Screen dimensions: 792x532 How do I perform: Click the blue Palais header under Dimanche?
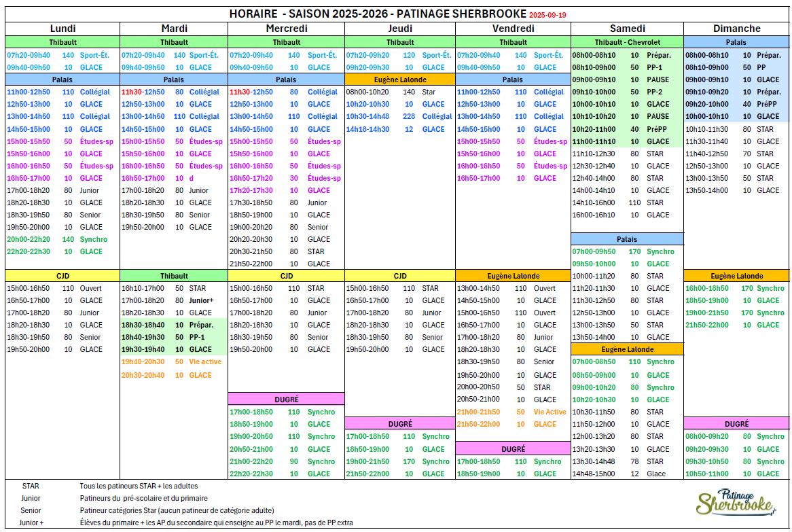click(x=736, y=42)
